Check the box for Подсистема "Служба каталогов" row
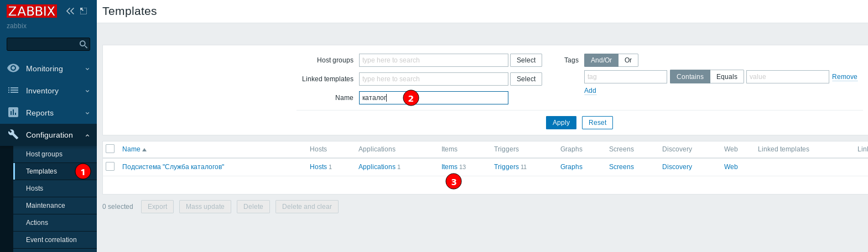Image resolution: width=868 pixels, height=252 pixels. (x=110, y=166)
